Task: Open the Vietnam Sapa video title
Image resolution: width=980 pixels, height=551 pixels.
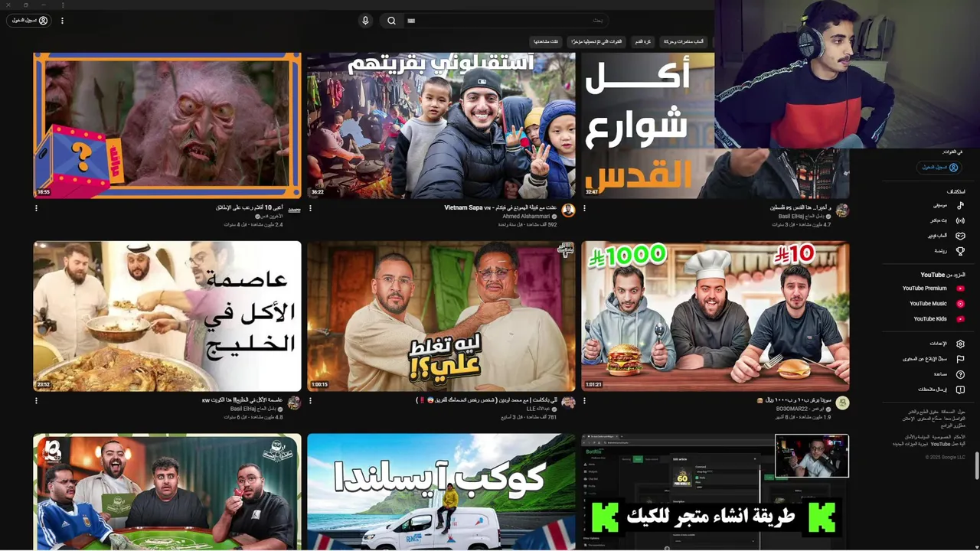Action: [x=500, y=207]
